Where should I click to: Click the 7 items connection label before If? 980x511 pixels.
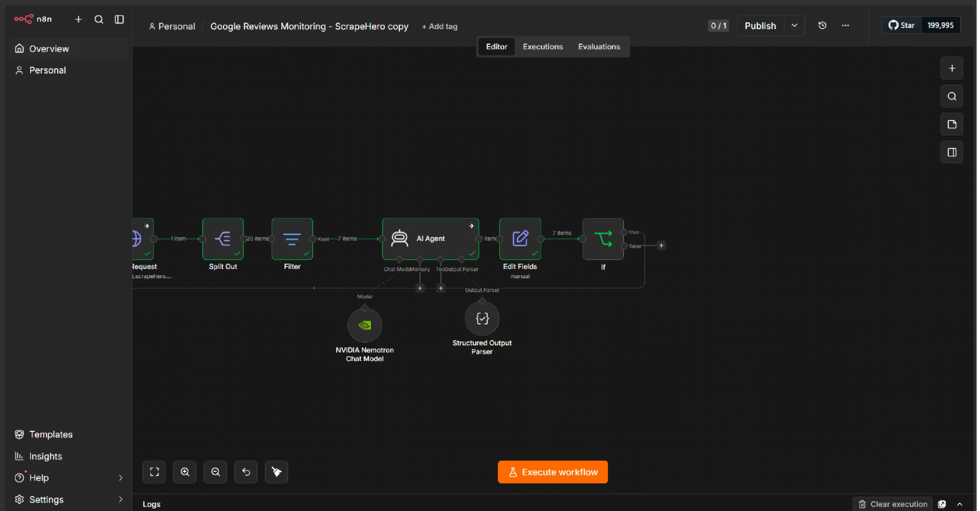pos(562,233)
